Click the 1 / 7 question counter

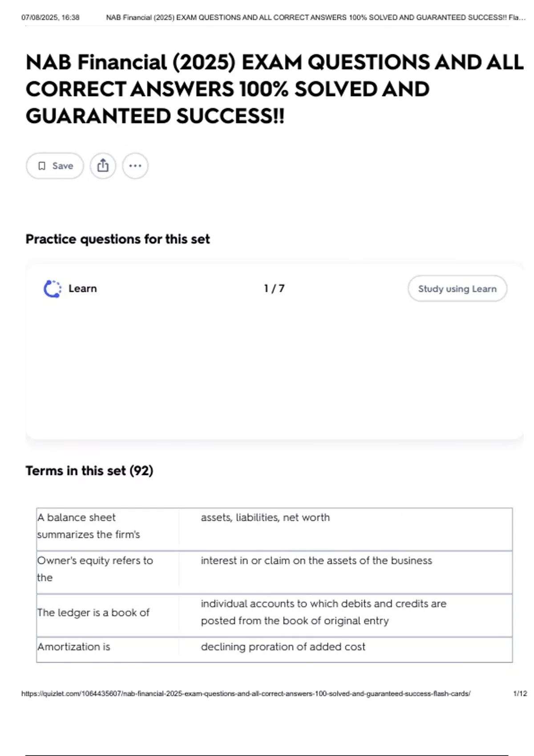point(274,289)
